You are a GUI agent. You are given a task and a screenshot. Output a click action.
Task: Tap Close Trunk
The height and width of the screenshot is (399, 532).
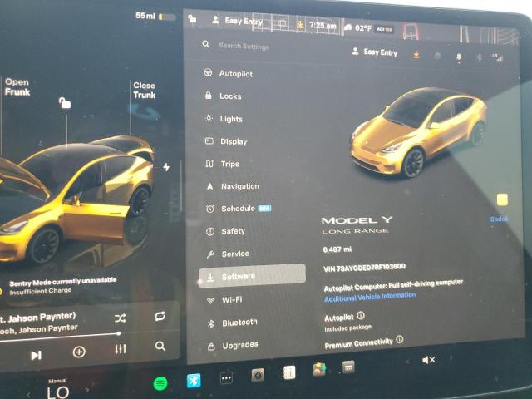[144, 91]
